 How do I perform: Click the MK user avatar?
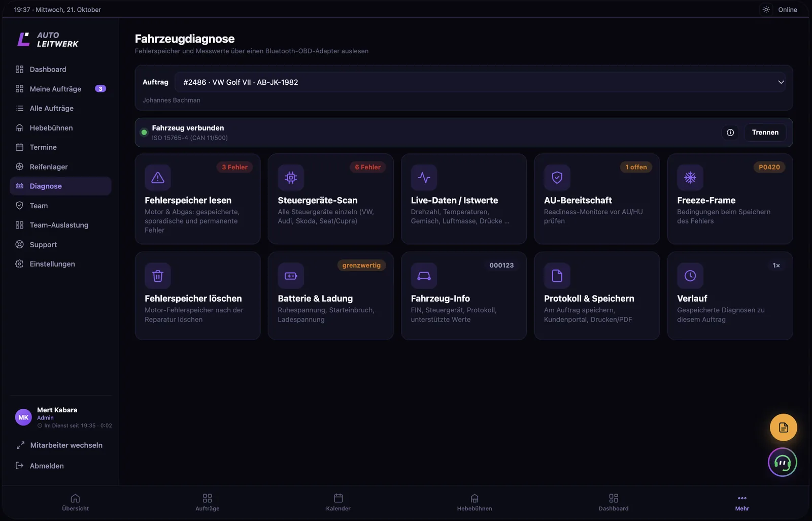click(23, 417)
